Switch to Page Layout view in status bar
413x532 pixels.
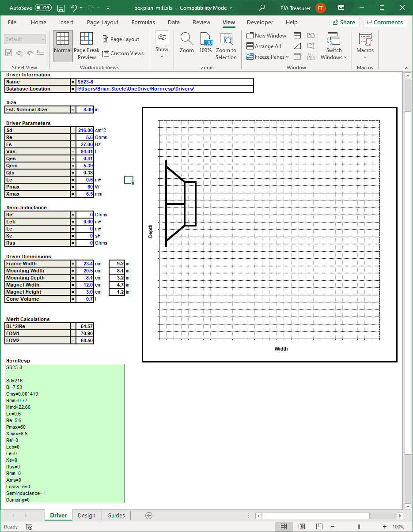pyautogui.click(x=301, y=527)
